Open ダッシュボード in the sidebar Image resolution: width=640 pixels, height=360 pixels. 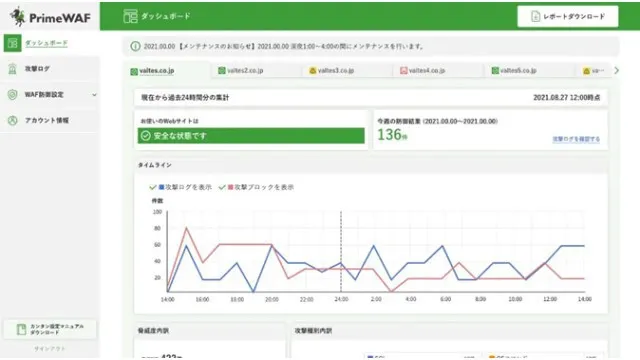[46, 43]
